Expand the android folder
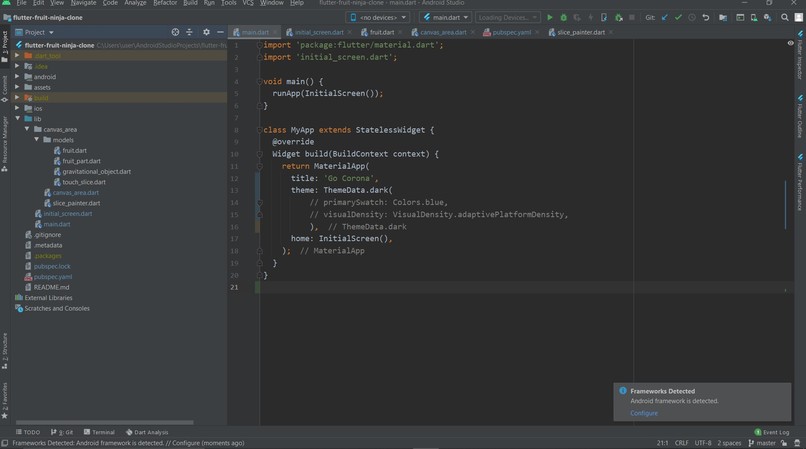806x449 pixels. [x=17, y=77]
